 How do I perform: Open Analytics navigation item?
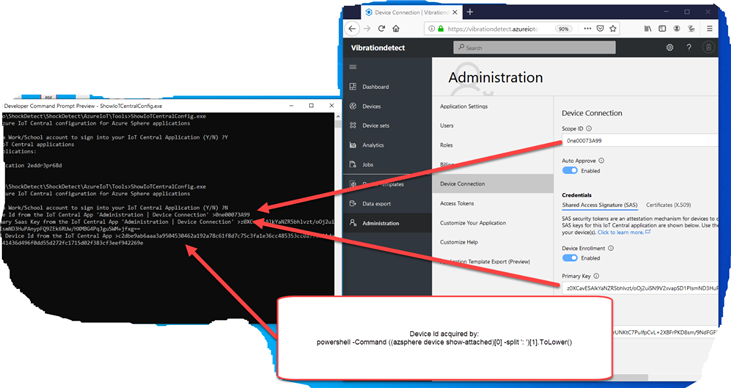pos(373,145)
